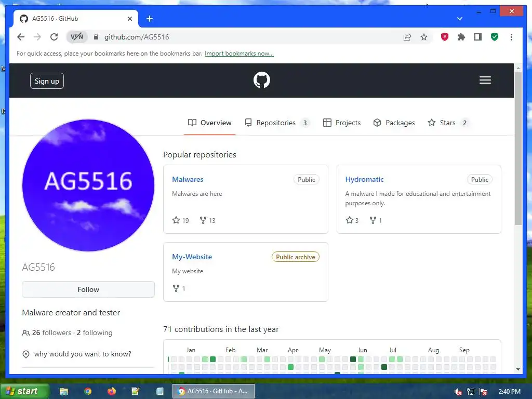Click '71 contributions in the last year' heading
Screen dimensions: 532x399
point(221,329)
